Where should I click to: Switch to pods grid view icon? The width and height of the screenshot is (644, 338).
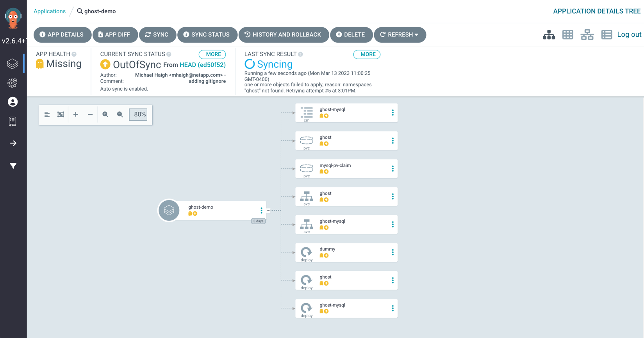tap(568, 35)
